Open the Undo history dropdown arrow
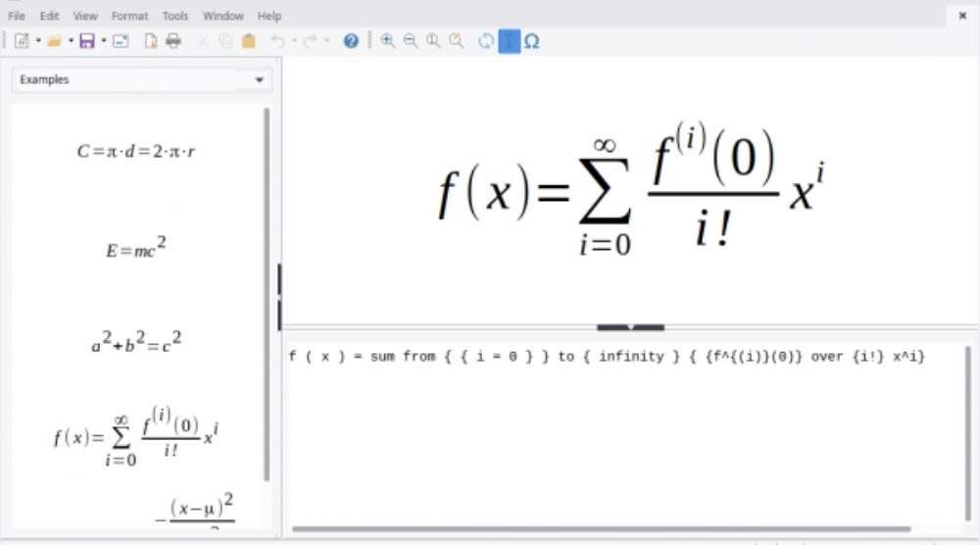The height and width of the screenshot is (545, 980). 294,41
